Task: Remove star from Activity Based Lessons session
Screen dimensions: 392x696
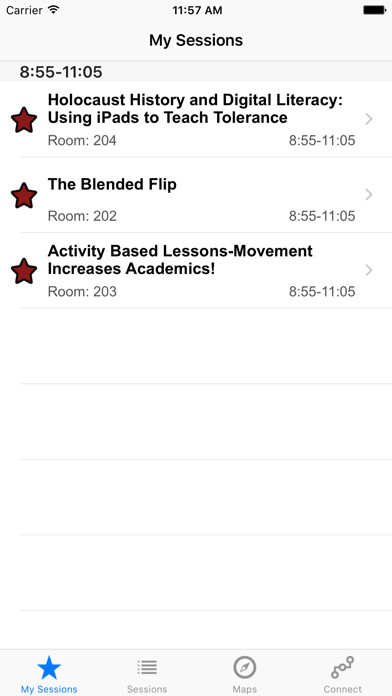Action: click(24, 271)
